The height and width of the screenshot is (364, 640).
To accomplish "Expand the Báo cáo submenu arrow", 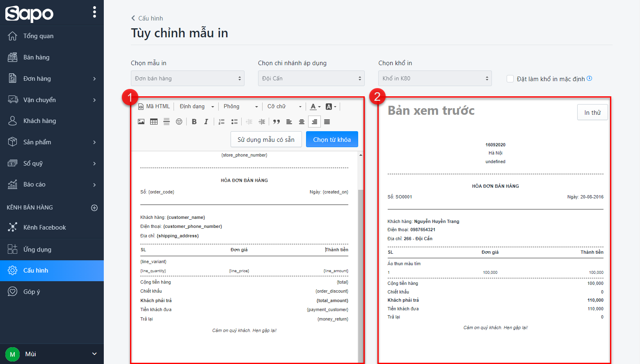I will (x=94, y=185).
